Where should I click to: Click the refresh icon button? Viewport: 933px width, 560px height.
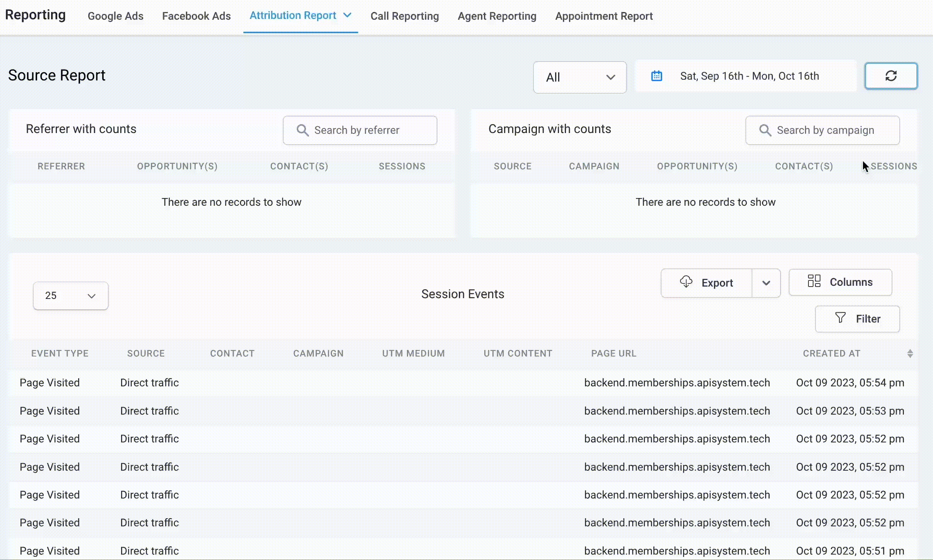point(891,76)
